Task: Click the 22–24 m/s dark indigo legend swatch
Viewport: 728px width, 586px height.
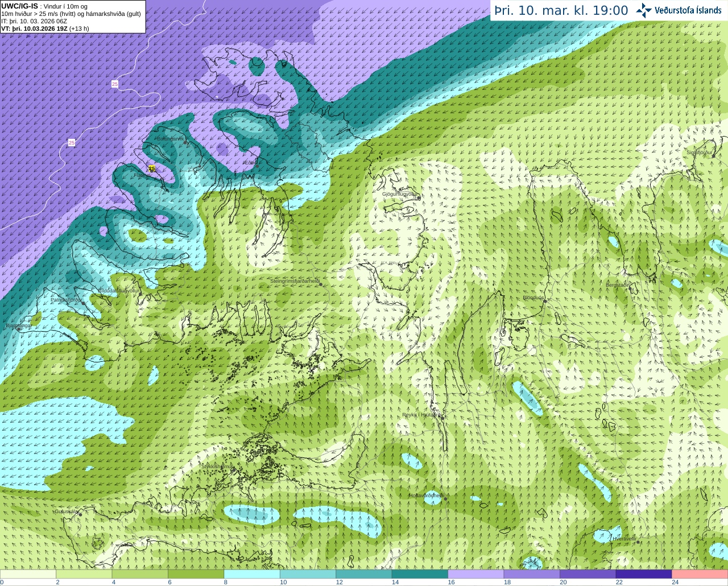Action: click(644, 574)
